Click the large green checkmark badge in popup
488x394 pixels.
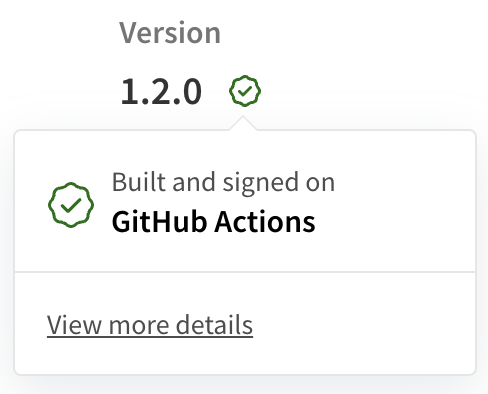[71, 205]
